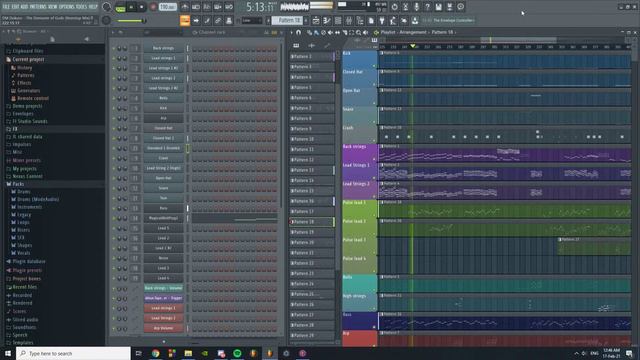Show the Channel rack via the toolbar icon
Image resolution: width=640 pixels, height=360 pixels.
[338, 20]
